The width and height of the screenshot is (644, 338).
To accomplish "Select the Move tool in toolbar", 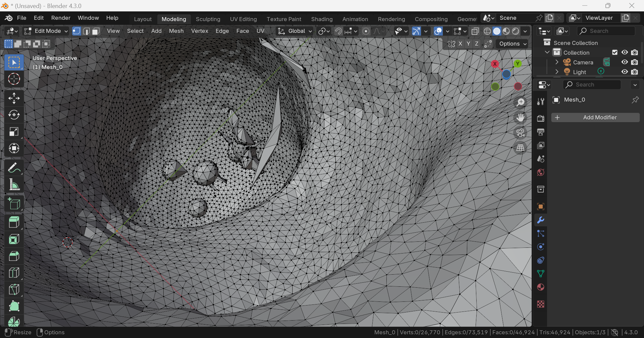I will 14,98.
